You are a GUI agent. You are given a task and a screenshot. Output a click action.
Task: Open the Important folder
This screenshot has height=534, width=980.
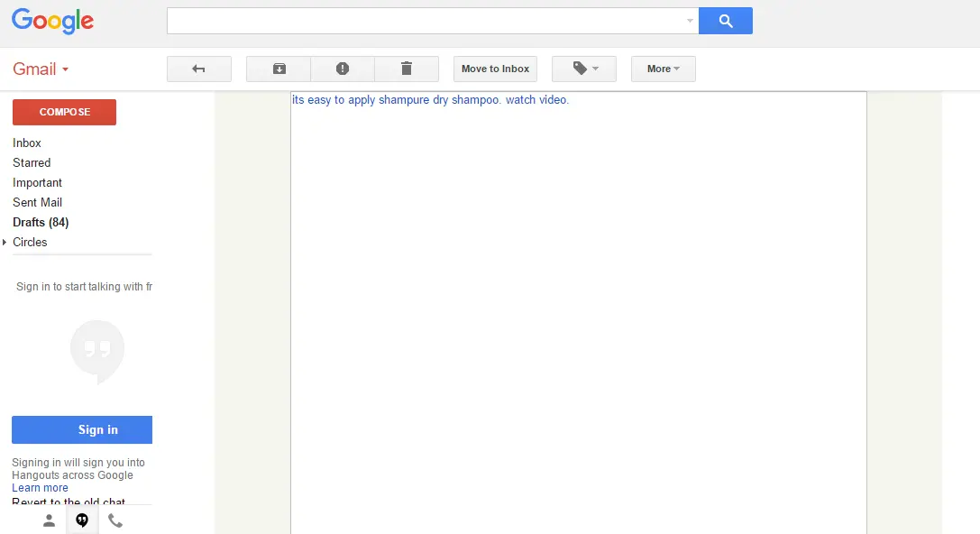(x=37, y=182)
